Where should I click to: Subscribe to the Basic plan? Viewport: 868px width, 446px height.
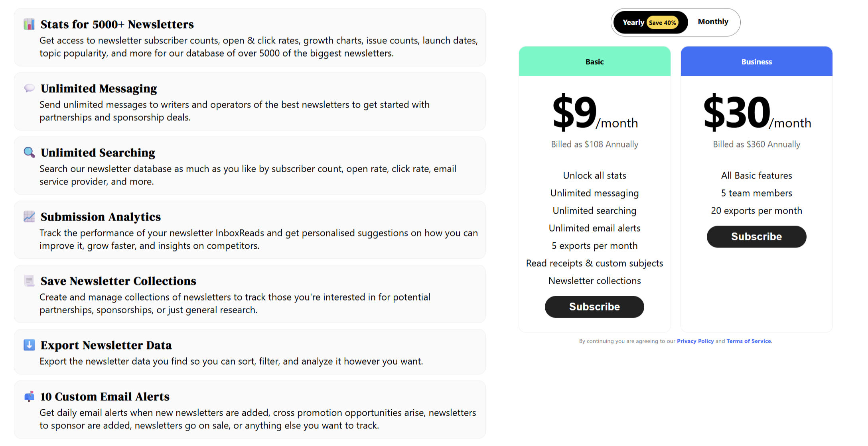pyautogui.click(x=594, y=307)
